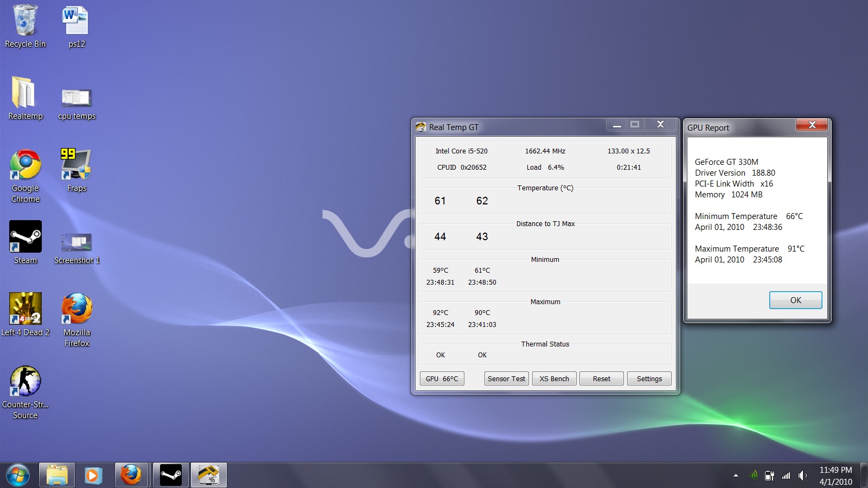Minimize the Real Temp GT window
Viewport: 868px width, 488px height.
click(617, 125)
